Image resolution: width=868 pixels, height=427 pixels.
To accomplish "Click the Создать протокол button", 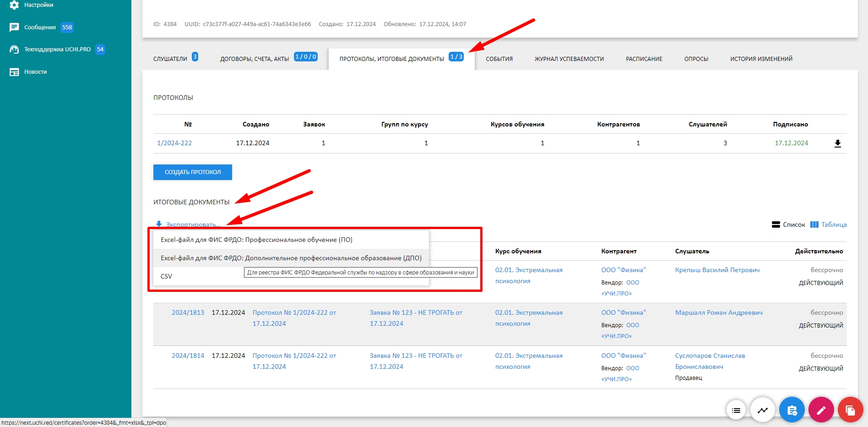I will 193,172.
